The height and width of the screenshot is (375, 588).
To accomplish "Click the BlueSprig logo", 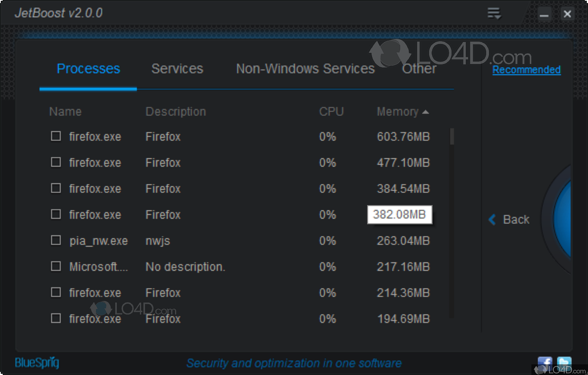I will click(37, 363).
